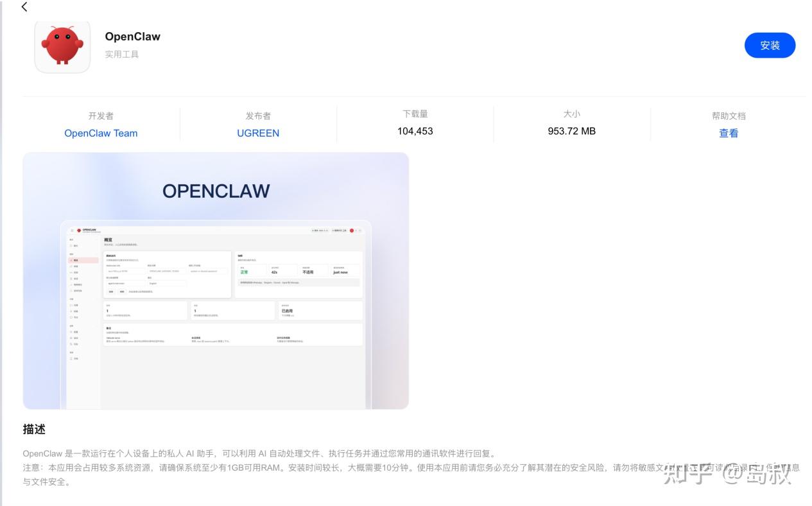This screenshot has height=506, width=812.
Task: Open the OpenClaw Team developer link
Action: click(101, 134)
